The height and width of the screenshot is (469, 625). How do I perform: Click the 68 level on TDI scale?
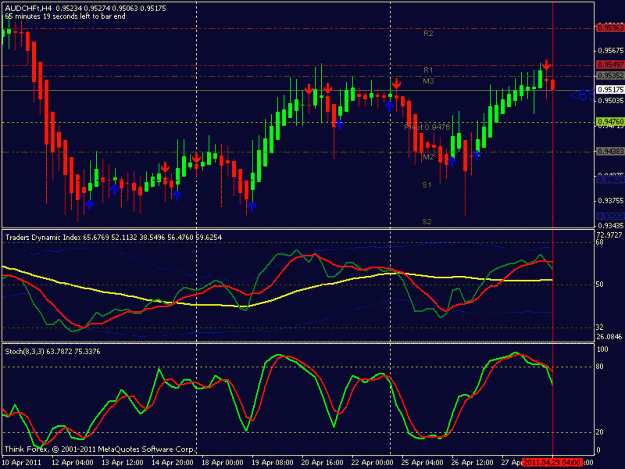point(599,242)
